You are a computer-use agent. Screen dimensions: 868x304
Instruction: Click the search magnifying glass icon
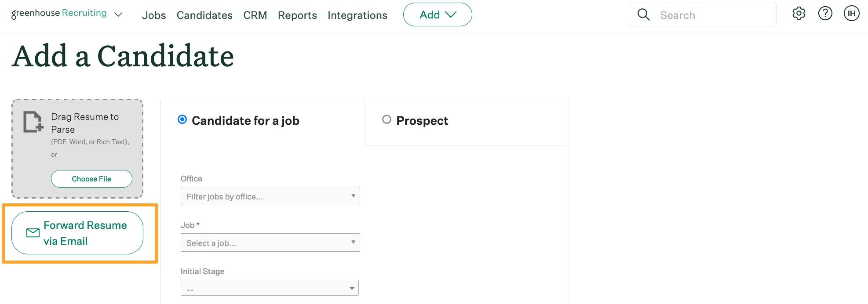(643, 14)
